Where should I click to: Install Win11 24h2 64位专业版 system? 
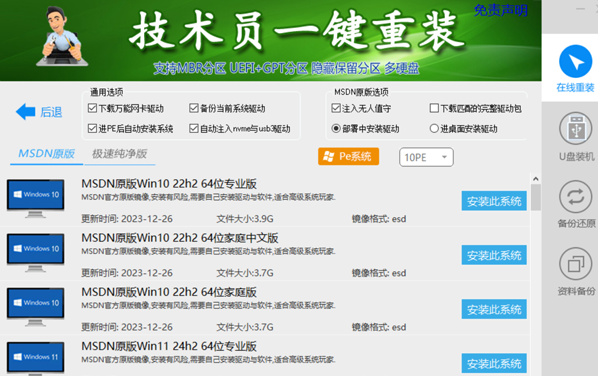(x=494, y=363)
